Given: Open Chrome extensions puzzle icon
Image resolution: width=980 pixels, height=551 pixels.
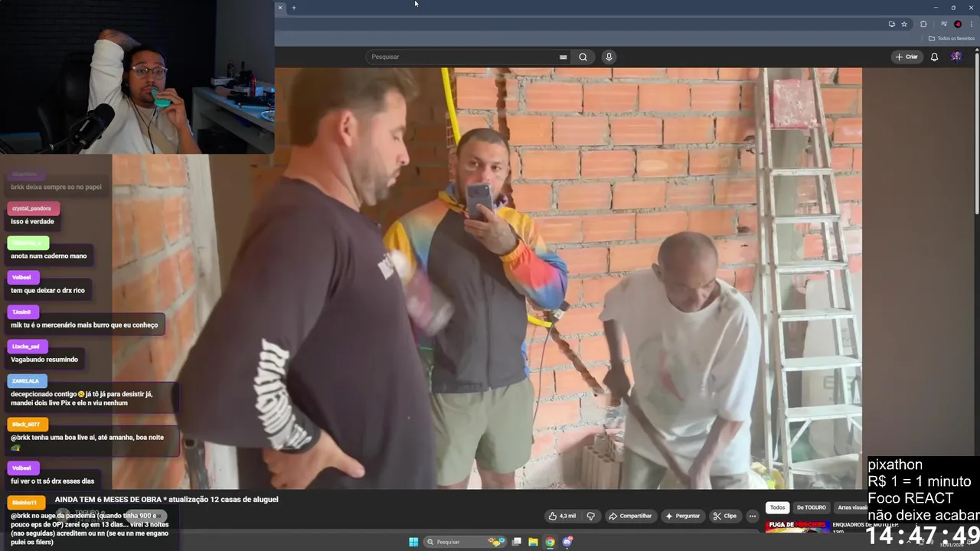Looking at the screenshot, I should pyautogui.click(x=923, y=24).
